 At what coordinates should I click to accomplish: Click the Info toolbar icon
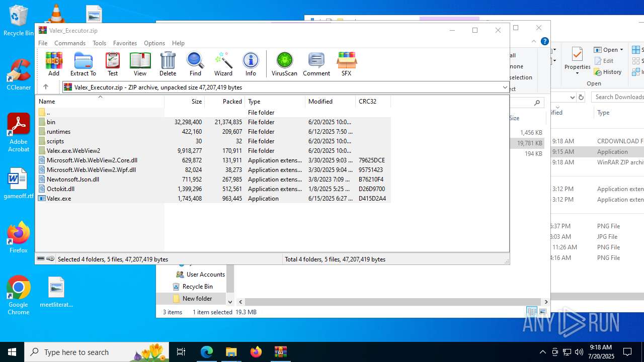[251, 64]
